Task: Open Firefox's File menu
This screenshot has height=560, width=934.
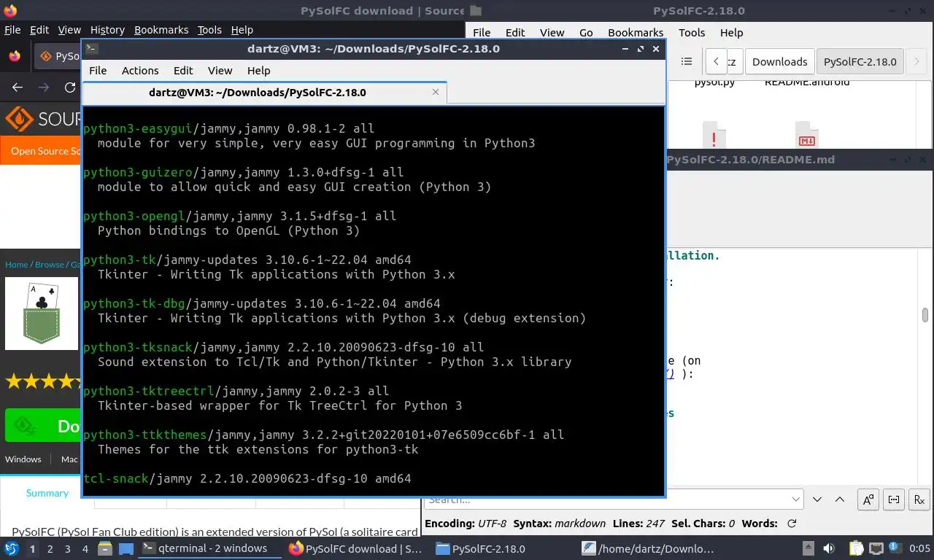Action: pyautogui.click(x=12, y=30)
